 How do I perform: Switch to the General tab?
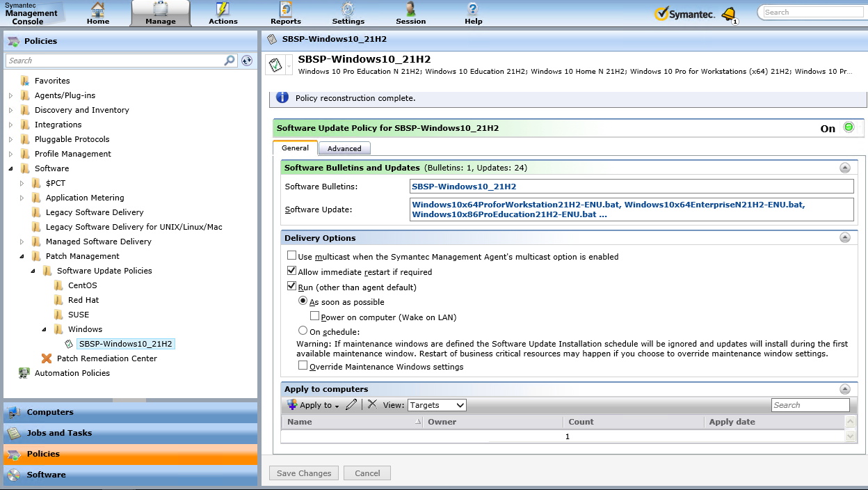(x=295, y=148)
